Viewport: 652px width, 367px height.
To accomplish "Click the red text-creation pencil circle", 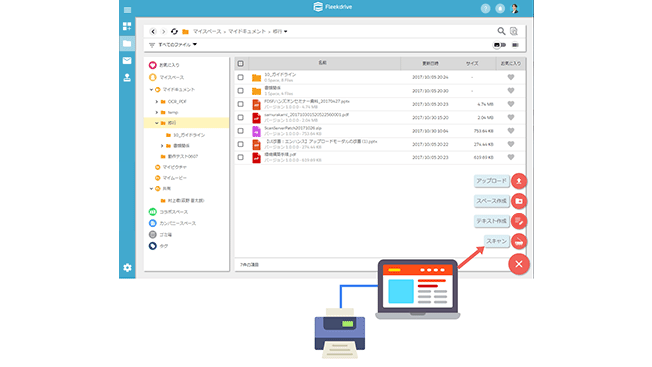I will (x=519, y=221).
